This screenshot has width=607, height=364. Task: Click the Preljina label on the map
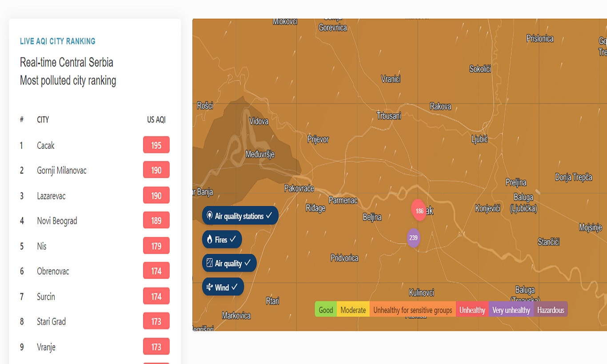tap(516, 182)
